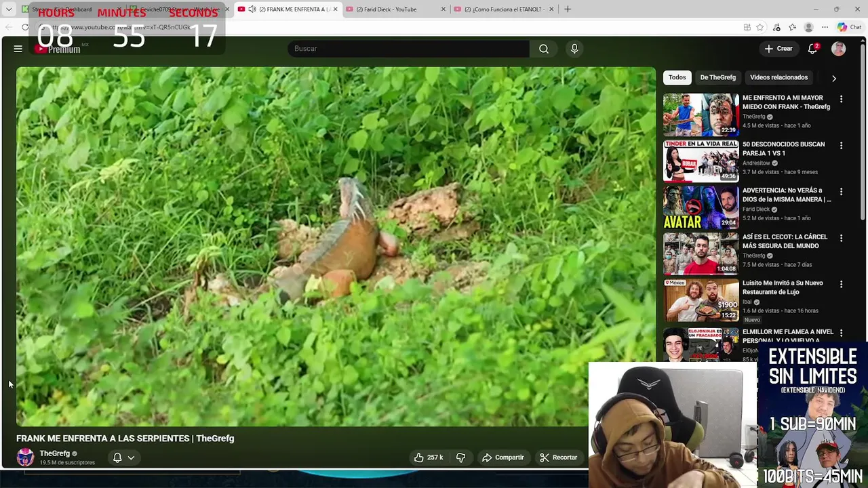The width and height of the screenshot is (868, 488).
Task: Click the search magnifier button
Action: (543, 49)
